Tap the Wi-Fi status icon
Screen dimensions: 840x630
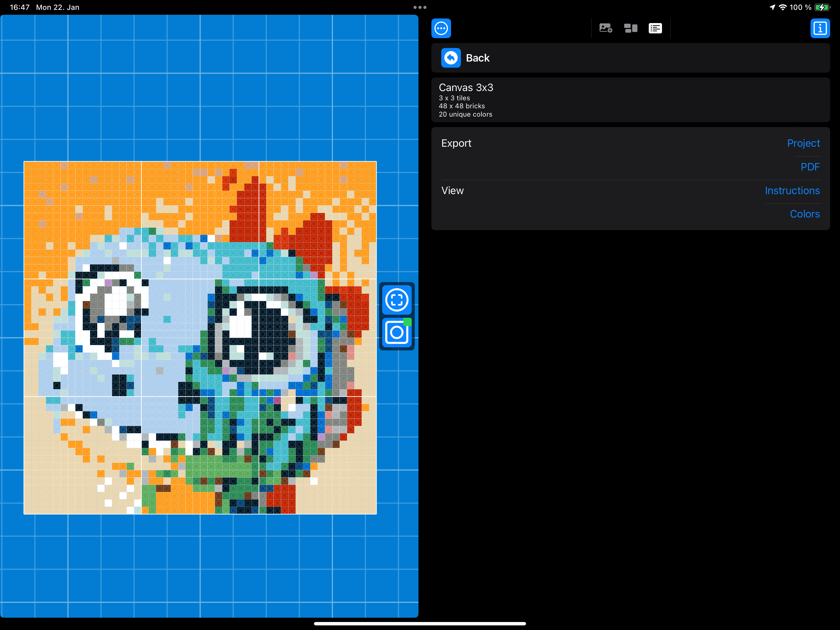tap(783, 7)
